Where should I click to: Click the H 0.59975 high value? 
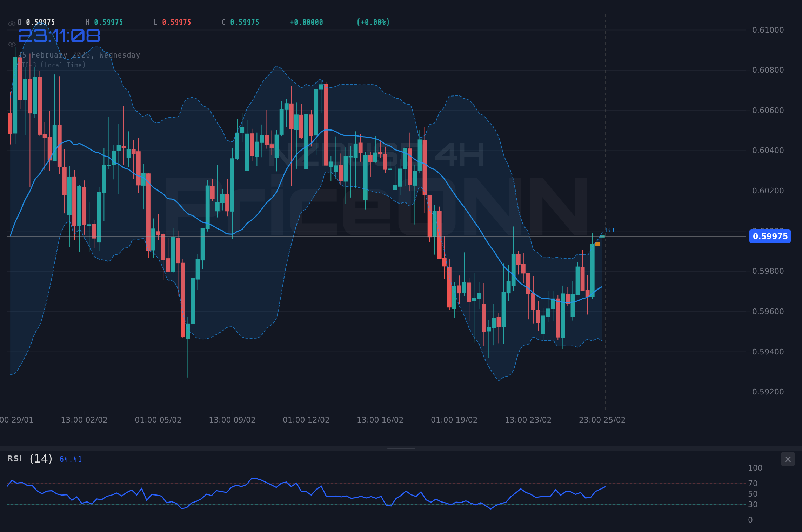click(x=104, y=22)
